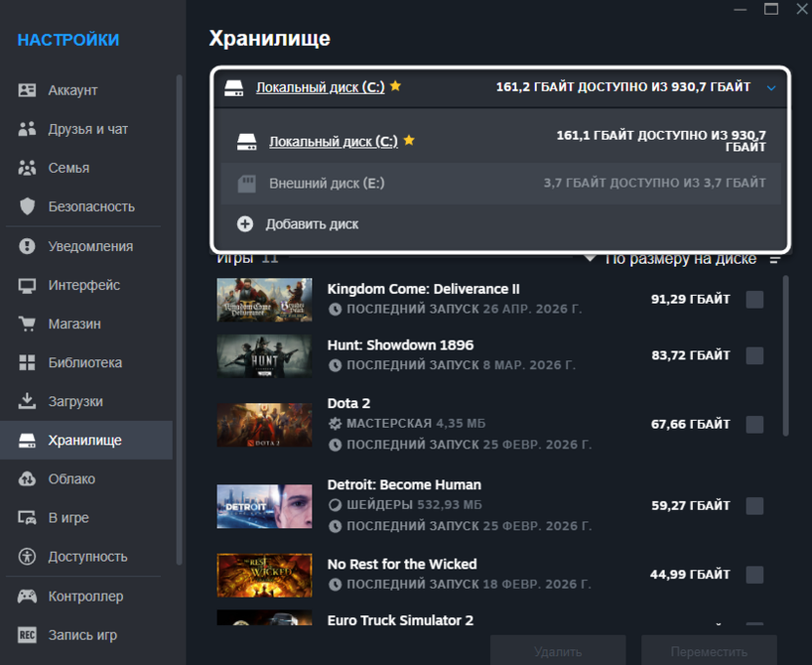Click the Загрузки download arrow icon
The width and height of the screenshot is (812, 665).
[x=27, y=400]
